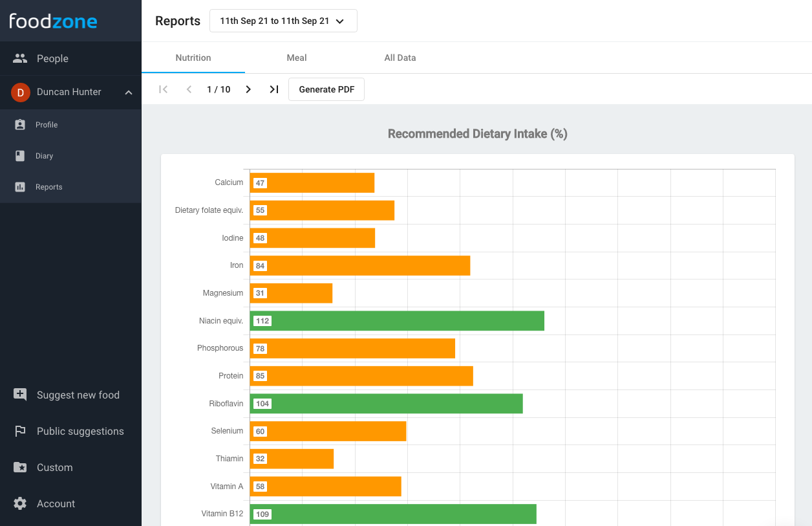The image size is (812, 526).
Task: Jump to the last report page
Action: 274,89
